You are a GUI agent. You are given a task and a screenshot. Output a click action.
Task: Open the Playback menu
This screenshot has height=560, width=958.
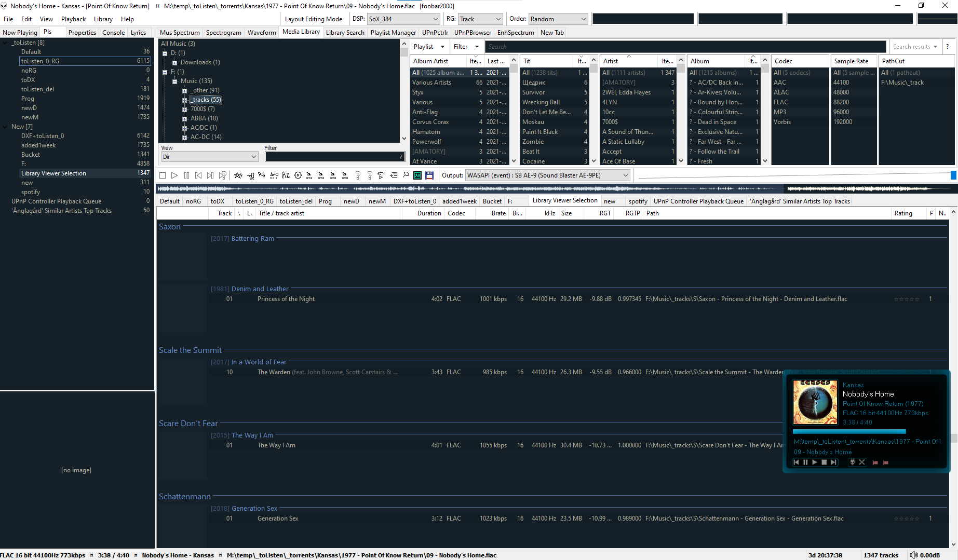pos(73,19)
